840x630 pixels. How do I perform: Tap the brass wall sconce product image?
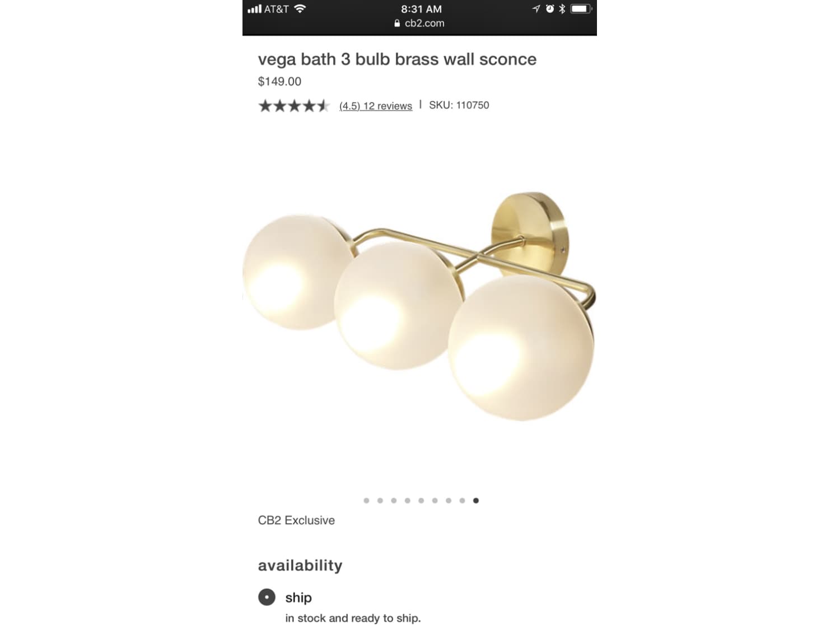point(419,306)
